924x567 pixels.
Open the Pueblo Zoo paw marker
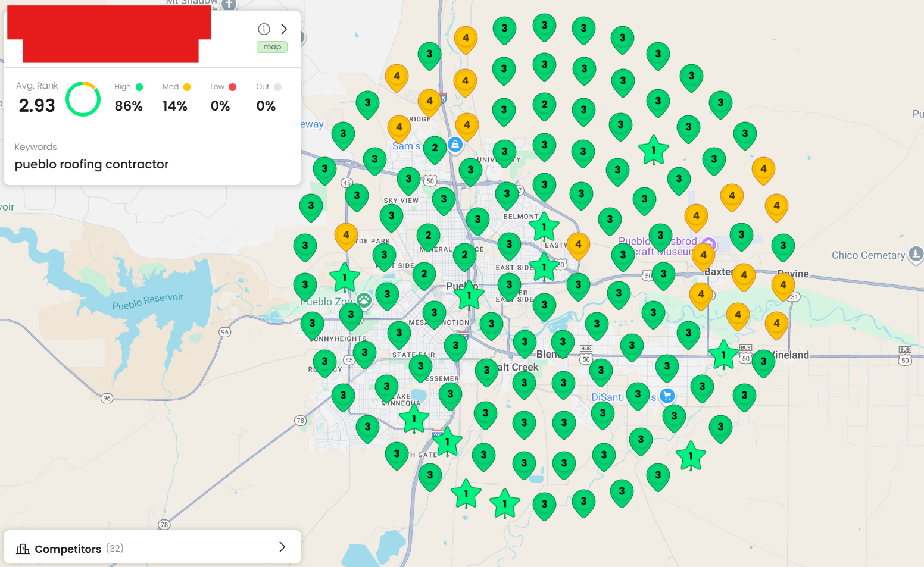[364, 300]
